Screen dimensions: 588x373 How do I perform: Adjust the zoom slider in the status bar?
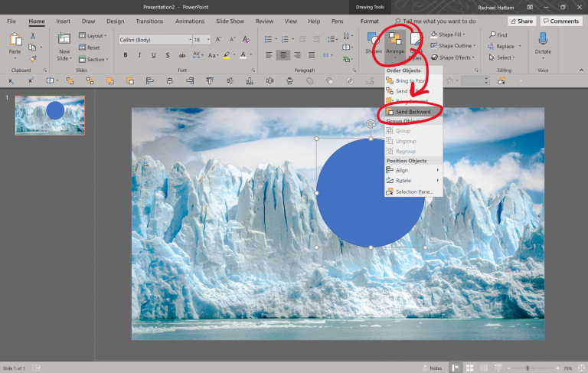point(528,368)
